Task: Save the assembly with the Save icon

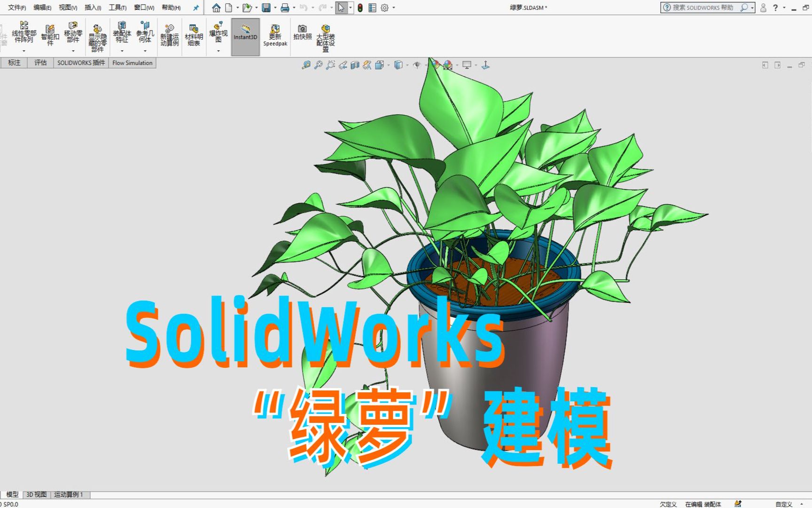Action: 266,8
